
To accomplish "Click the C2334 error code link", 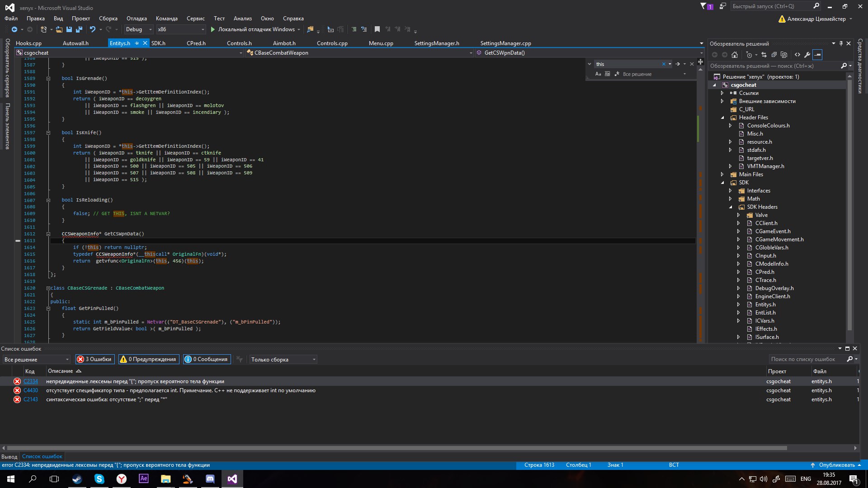I will (x=31, y=381).
